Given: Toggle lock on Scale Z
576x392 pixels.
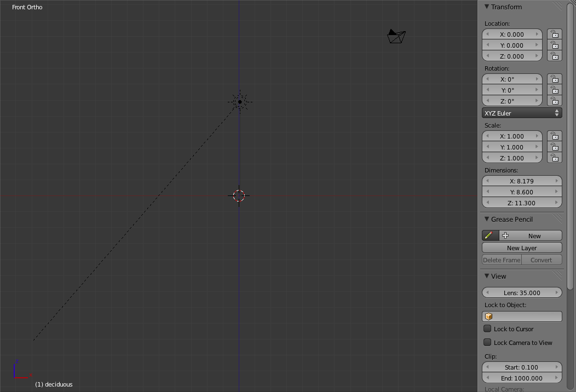Looking at the screenshot, I should tap(555, 158).
